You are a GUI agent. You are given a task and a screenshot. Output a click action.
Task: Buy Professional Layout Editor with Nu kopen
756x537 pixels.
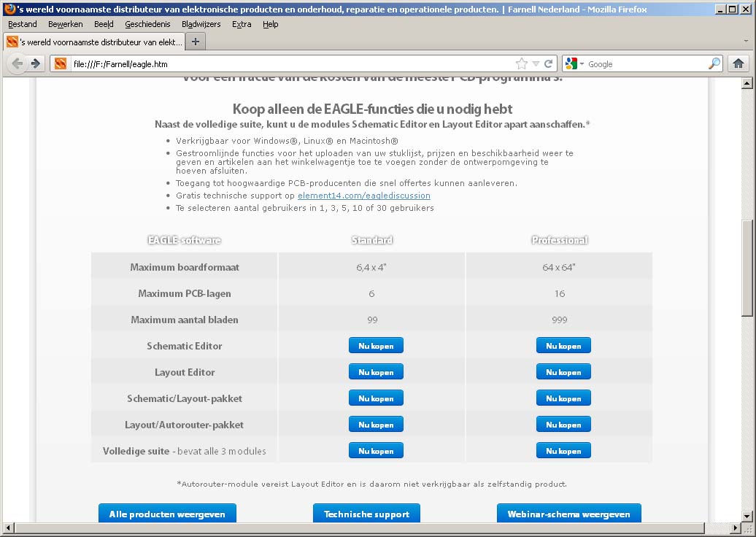(x=563, y=372)
